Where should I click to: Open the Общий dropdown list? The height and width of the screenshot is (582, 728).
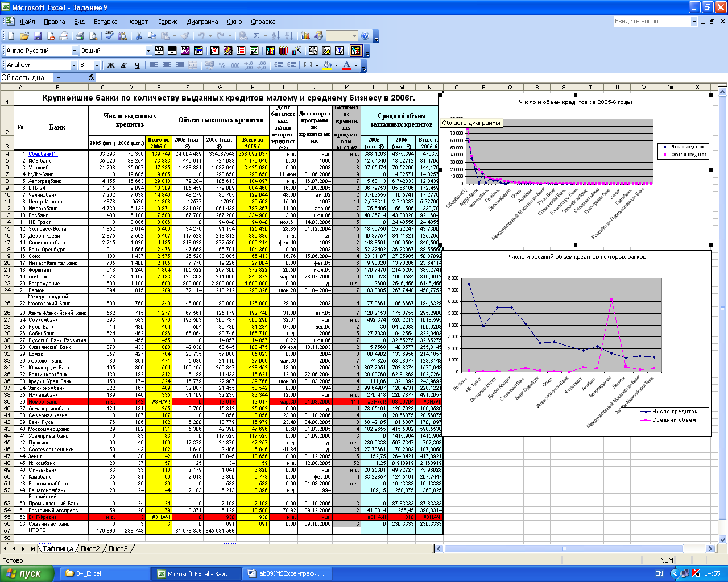[148, 51]
